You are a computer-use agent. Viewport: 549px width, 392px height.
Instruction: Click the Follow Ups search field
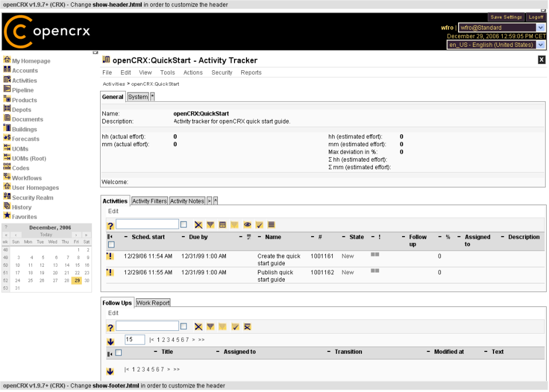pos(147,326)
